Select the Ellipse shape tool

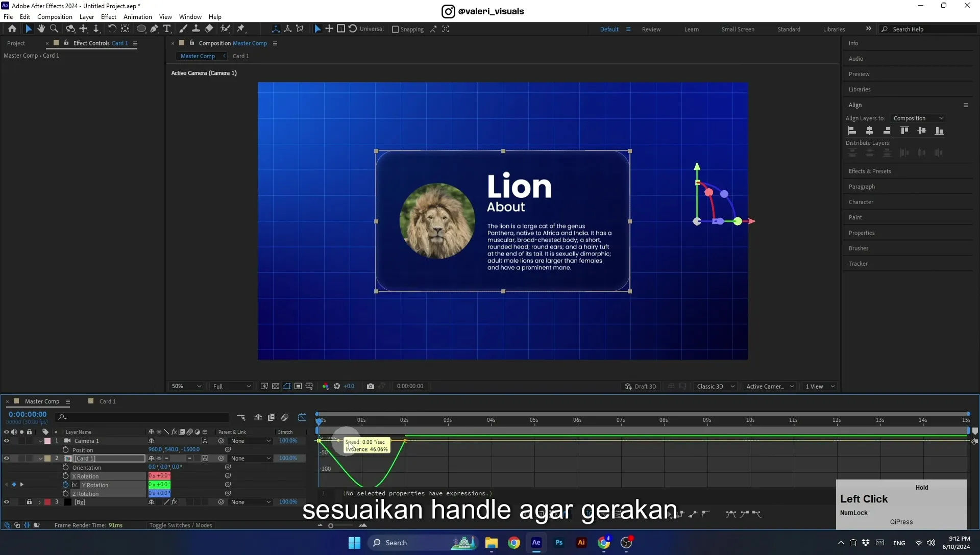pos(141,29)
